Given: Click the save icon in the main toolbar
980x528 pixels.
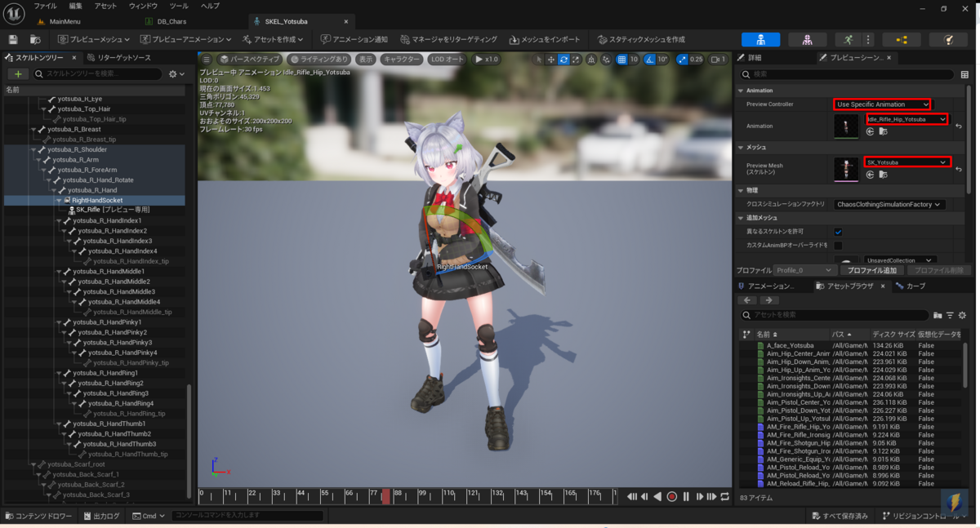Looking at the screenshot, I should (12, 39).
